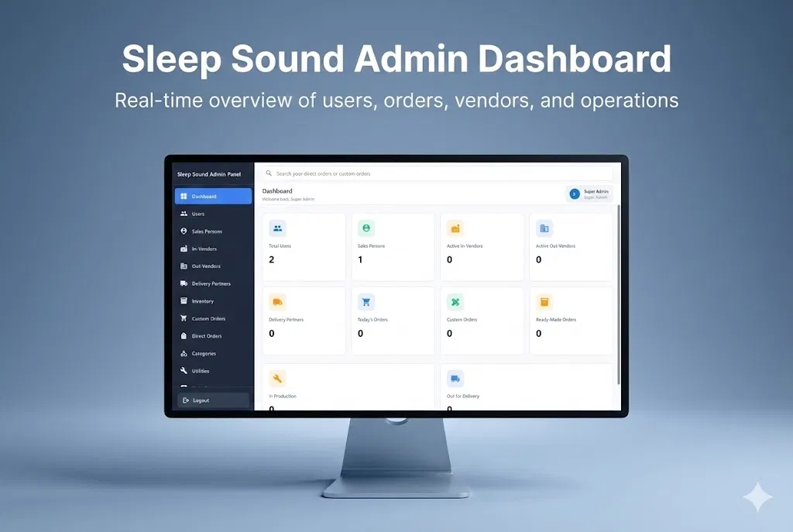Open Utilities in the sidebar
793x532 pixels.
pos(213,371)
